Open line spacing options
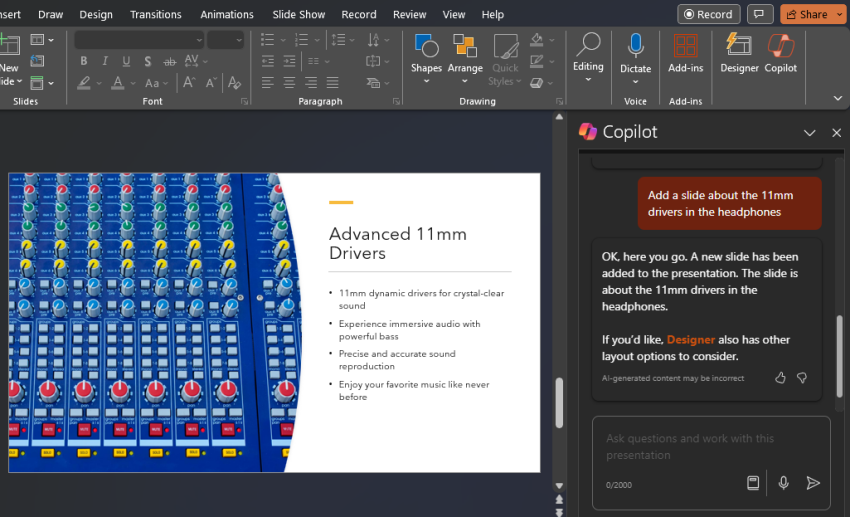Viewport: 850px width, 517px height. click(x=343, y=40)
